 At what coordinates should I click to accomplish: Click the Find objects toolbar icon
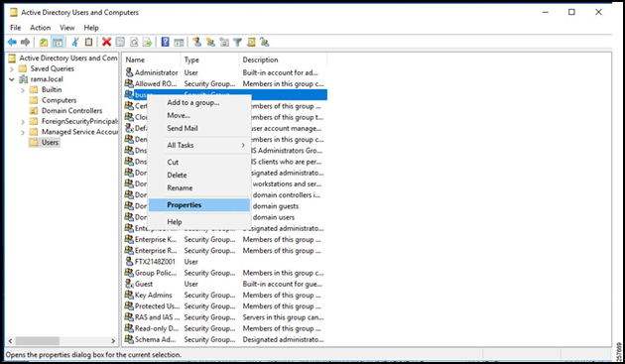[x=251, y=42]
